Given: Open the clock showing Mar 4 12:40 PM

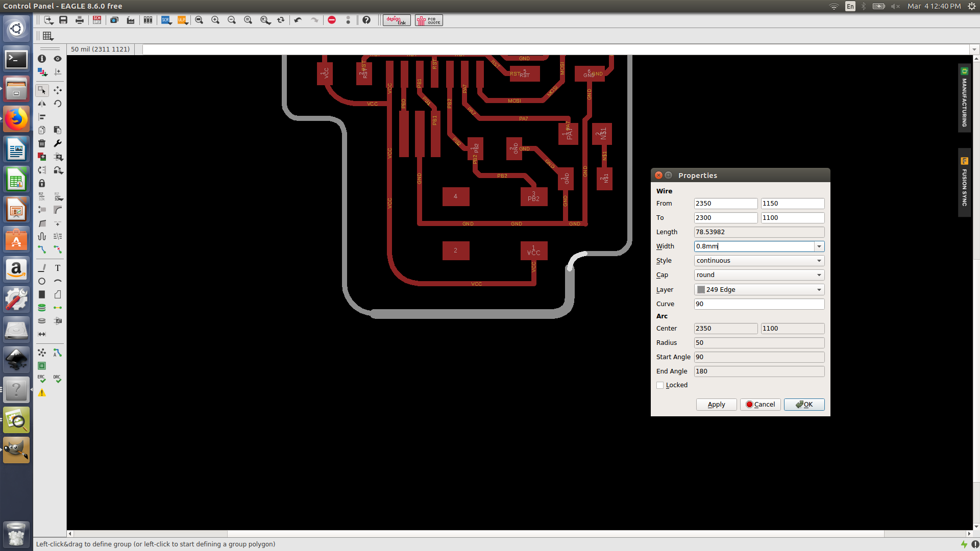Looking at the screenshot, I should 934,6.
